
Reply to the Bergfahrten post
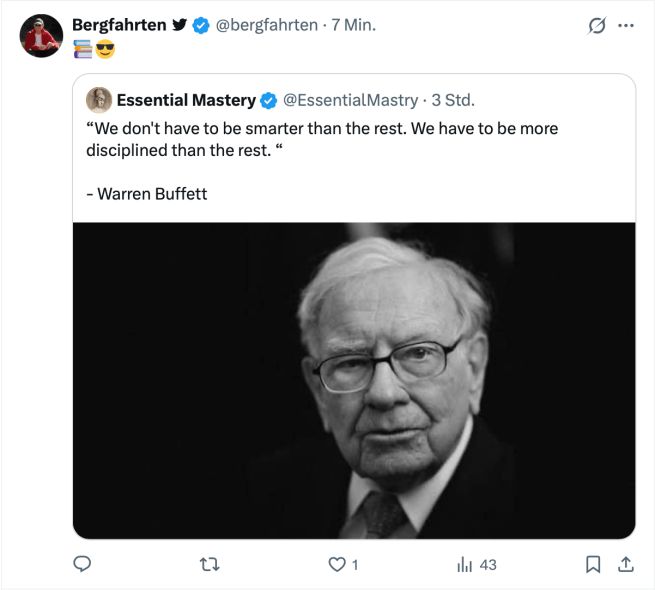coord(83,565)
